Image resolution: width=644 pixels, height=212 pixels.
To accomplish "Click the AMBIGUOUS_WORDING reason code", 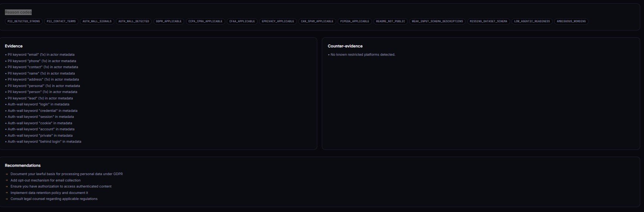I will (x=571, y=21).
